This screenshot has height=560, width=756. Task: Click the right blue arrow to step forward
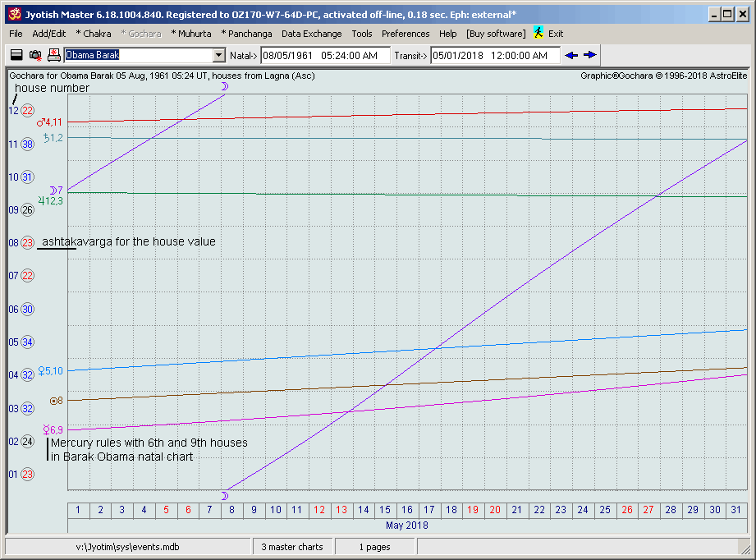pos(590,55)
